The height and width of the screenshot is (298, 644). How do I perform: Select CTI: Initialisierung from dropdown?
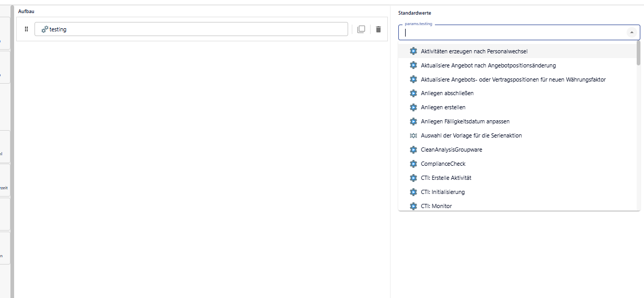pyautogui.click(x=442, y=192)
